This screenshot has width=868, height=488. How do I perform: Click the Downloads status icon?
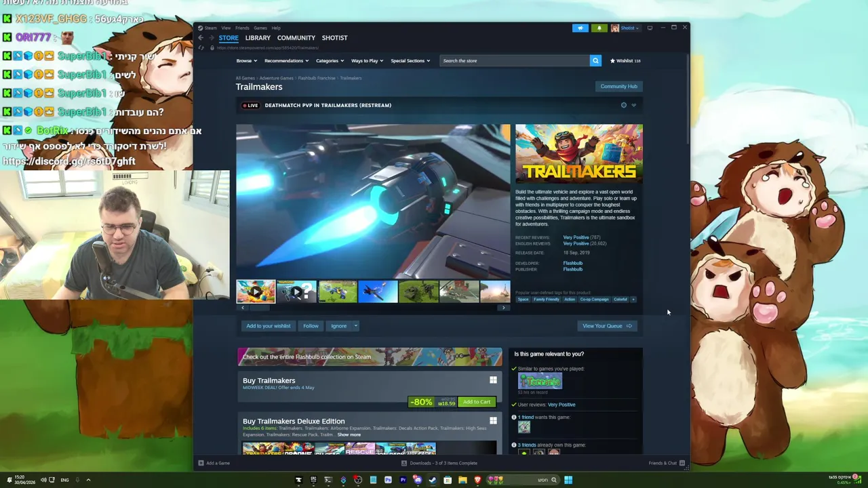[x=404, y=463]
